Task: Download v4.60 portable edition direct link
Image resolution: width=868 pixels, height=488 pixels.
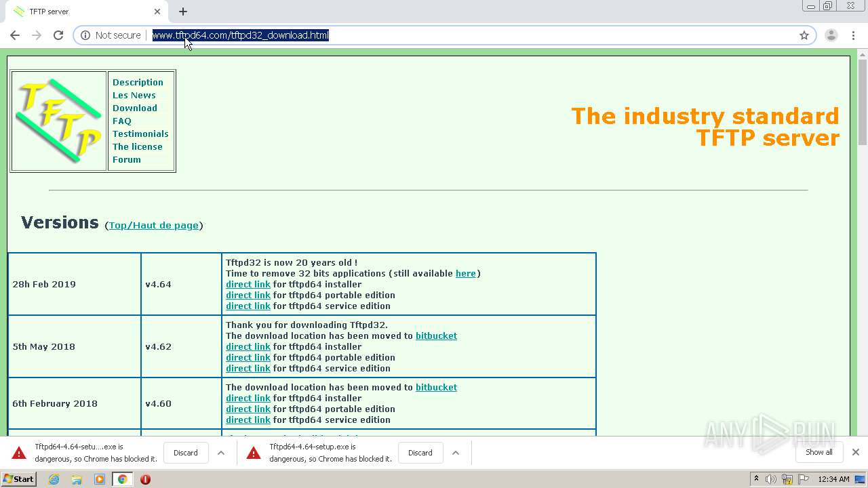Action: pos(248,409)
